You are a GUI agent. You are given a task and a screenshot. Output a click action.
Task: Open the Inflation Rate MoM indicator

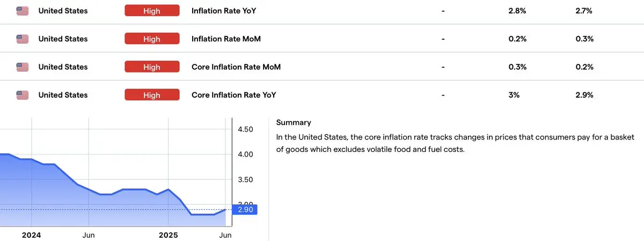coord(230,39)
